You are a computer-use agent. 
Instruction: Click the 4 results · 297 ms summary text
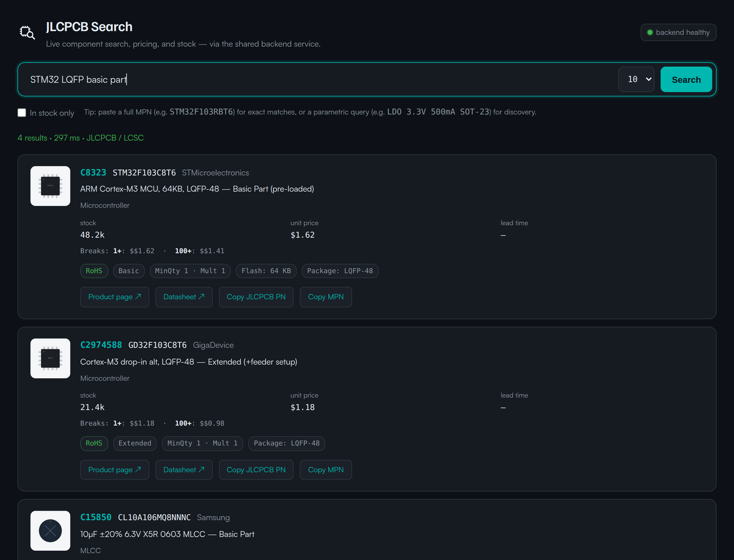coord(81,138)
